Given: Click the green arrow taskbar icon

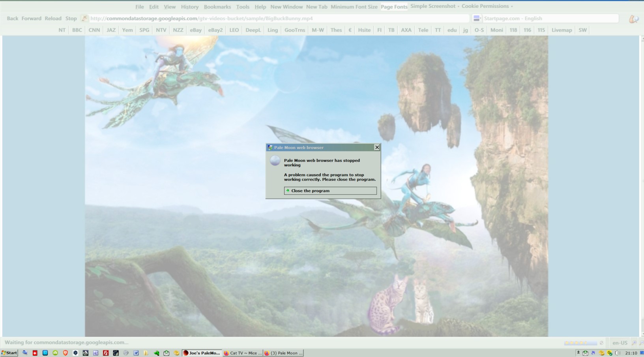Looking at the screenshot, I should [x=156, y=353].
